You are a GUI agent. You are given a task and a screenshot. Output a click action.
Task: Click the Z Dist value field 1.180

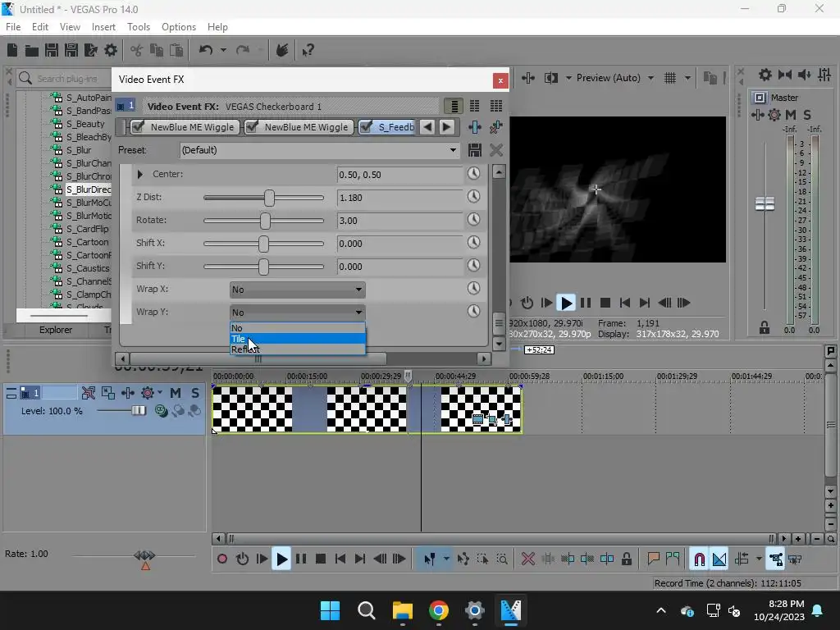pyautogui.click(x=399, y=198)
